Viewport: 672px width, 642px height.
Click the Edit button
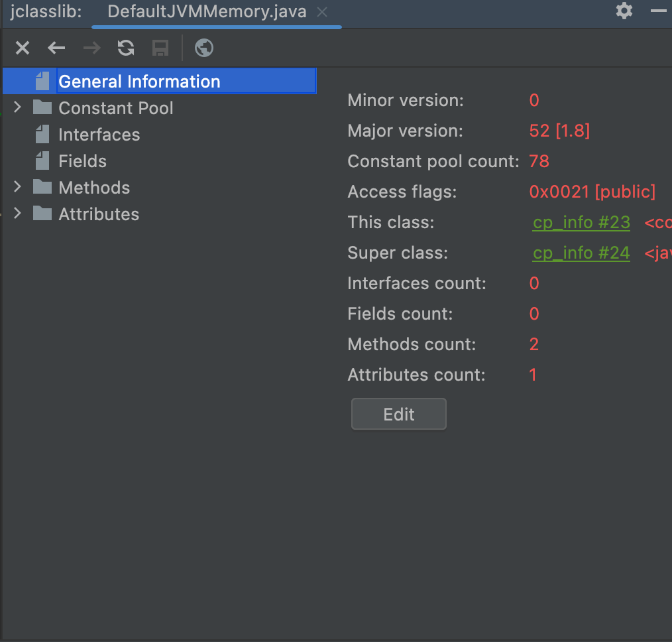click(x=398, y=415)
